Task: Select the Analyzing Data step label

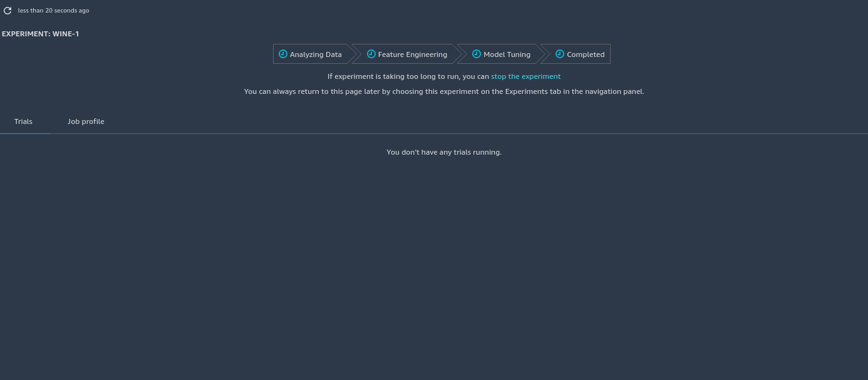Action: pyautogui.click(x=316, y=54)
